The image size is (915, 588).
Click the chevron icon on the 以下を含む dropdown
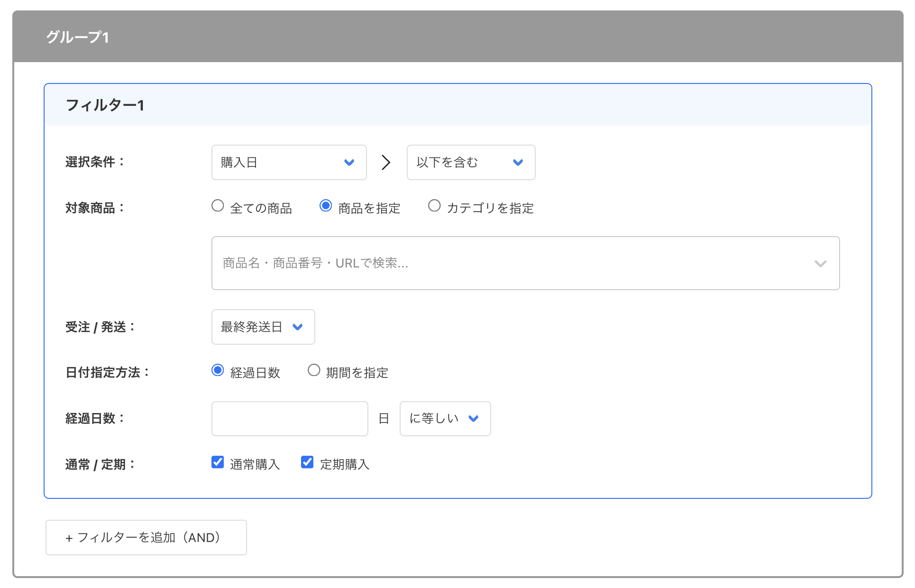(518, 162)
